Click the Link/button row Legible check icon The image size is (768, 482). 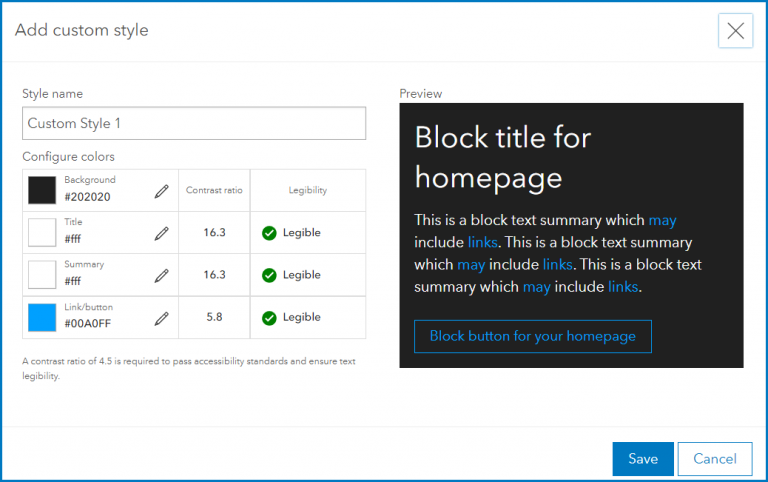click(x=269, y=318)
